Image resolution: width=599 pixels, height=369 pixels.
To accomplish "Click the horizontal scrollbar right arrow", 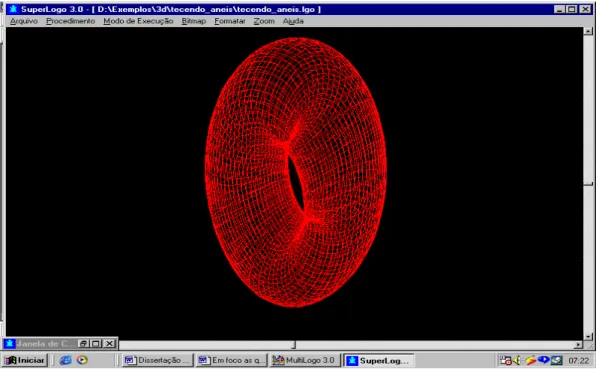I will click(x=578, y=345).
